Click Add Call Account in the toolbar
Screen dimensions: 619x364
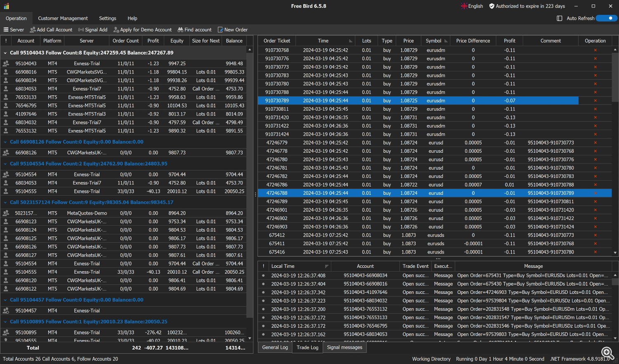point(51,30)
